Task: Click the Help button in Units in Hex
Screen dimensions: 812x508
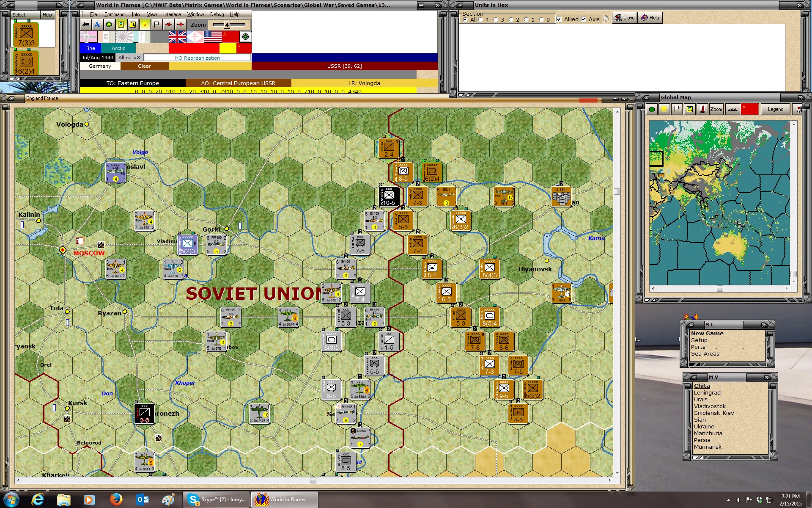Action: [x=650, y=18]
